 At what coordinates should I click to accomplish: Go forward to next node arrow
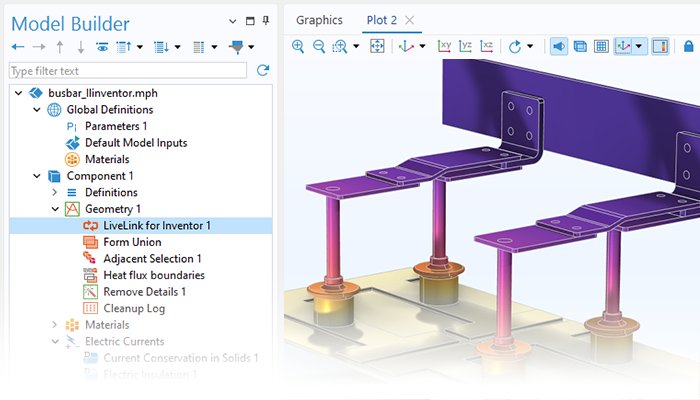(x=39, y=47)
